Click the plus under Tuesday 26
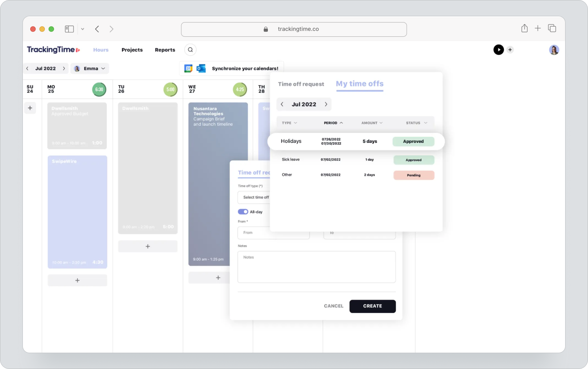 (x=147, y=246)
